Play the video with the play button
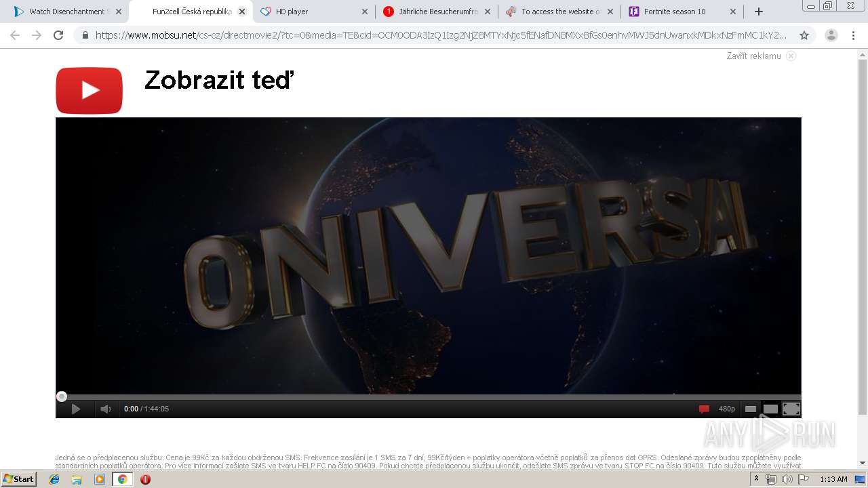 (x=76, y=409)
